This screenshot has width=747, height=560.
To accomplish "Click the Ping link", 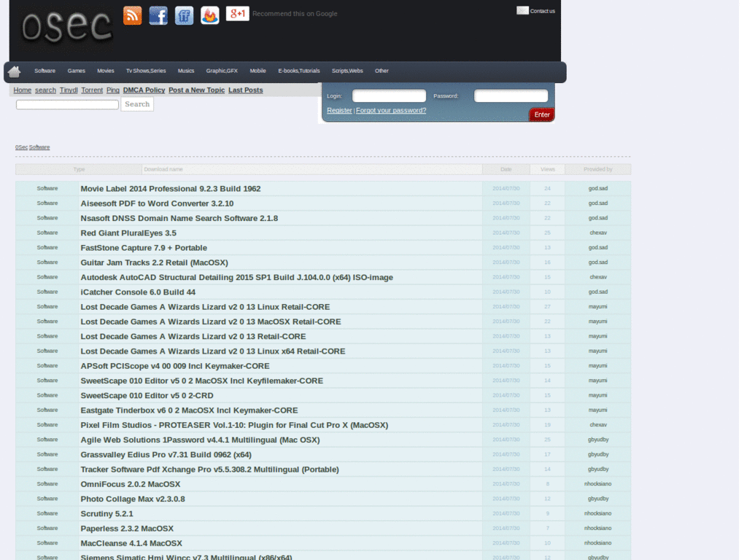I will 113,90.
